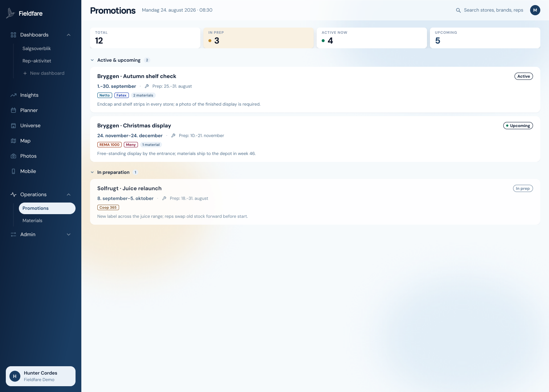Collapse the In preparation group
The height and width of the screenshot is (392, 549).
[92, 172]
